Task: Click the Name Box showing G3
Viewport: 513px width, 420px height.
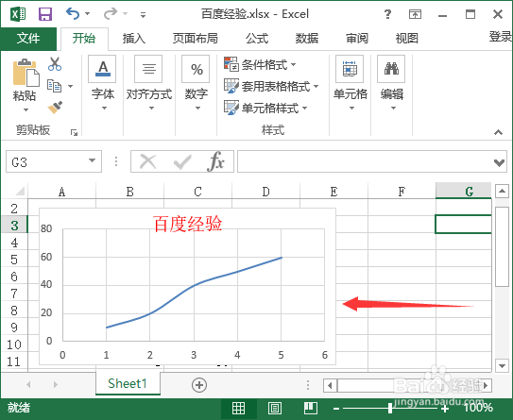Action: point(45,161)
